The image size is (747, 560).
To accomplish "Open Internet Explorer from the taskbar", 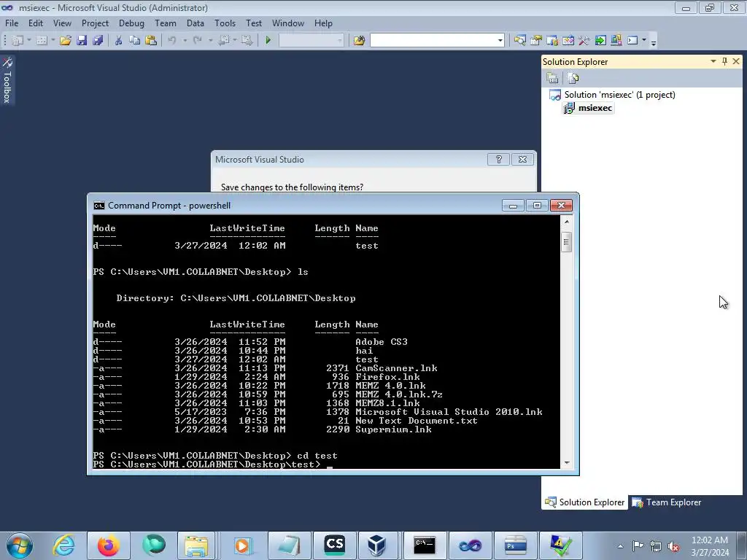I will pos(64,545).
